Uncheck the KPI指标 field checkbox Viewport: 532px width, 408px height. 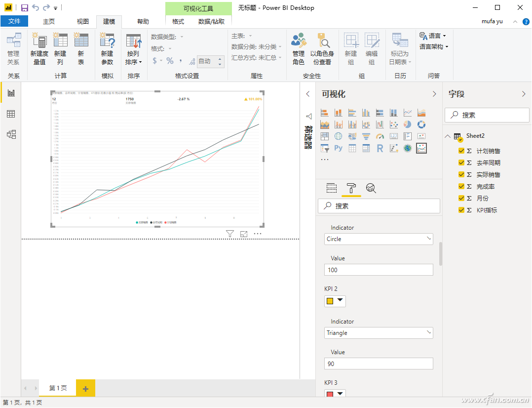[x=461, y=210]
